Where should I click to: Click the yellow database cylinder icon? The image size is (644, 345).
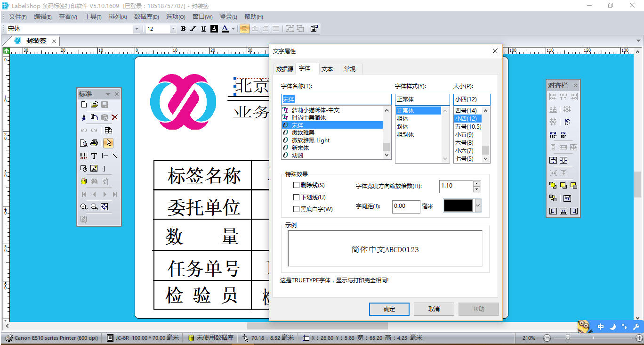pyautogui.click(x=84, y=181)
